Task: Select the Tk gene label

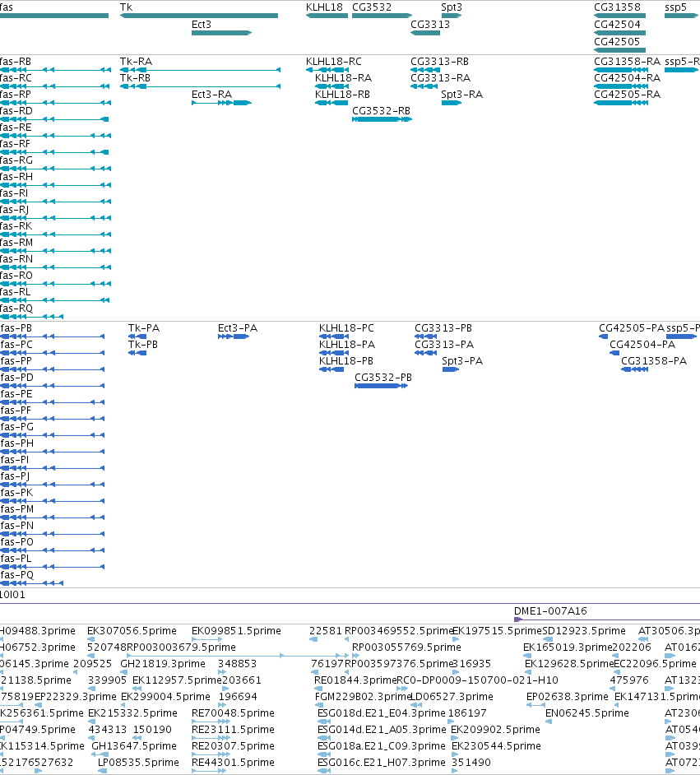Action: point(126,7)
